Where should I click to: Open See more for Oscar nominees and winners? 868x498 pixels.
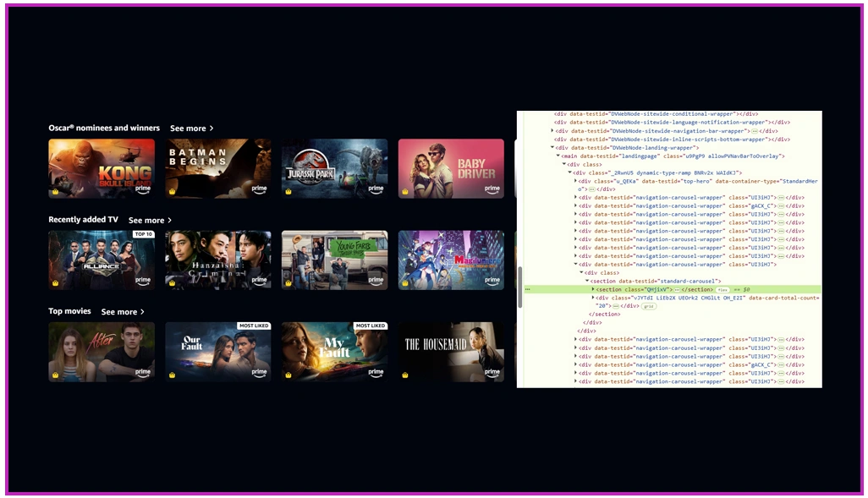coord(191,129)
